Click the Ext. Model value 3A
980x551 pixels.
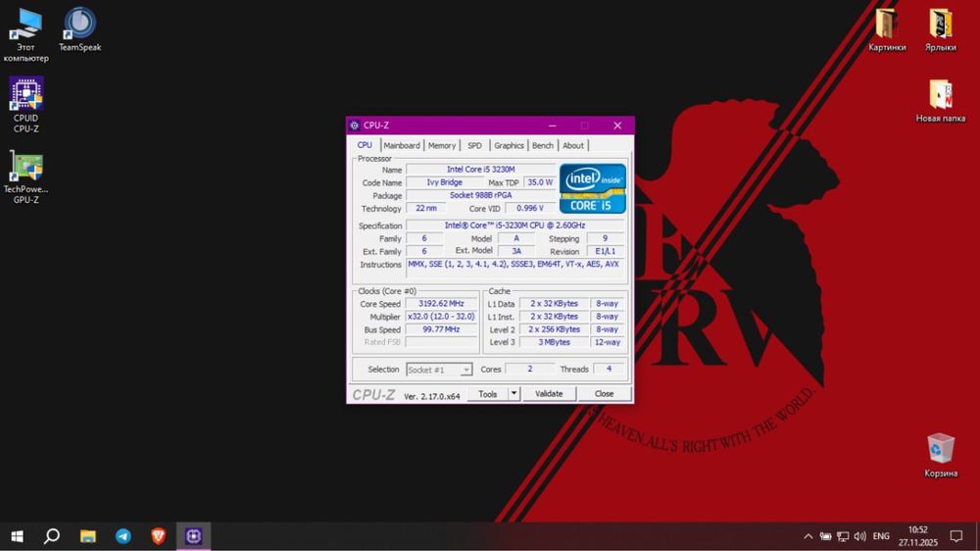[x=516, y=251]
